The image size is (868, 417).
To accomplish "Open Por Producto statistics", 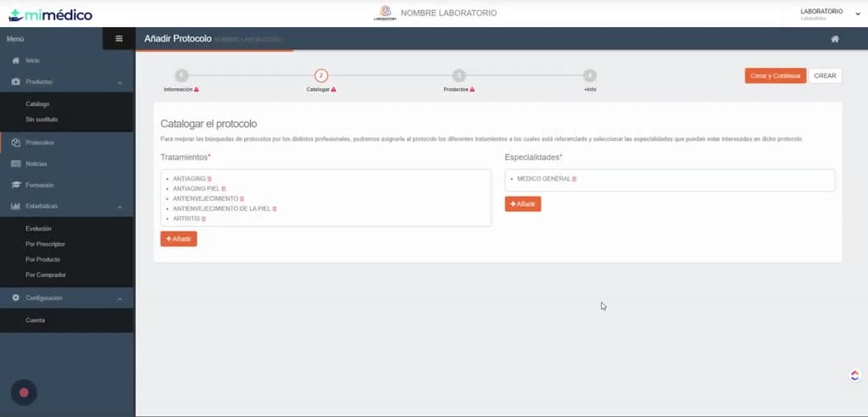I will (42, 259).
